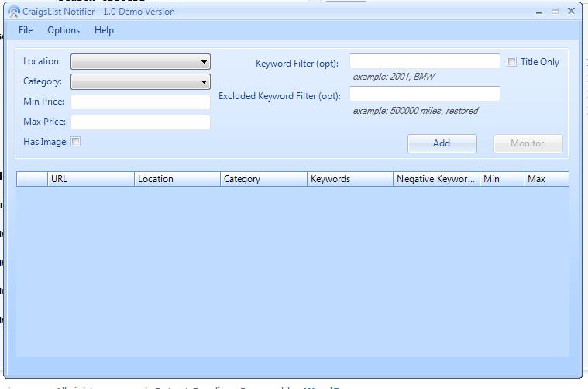
Task: Click the Min Price input field
Action: 140,102
